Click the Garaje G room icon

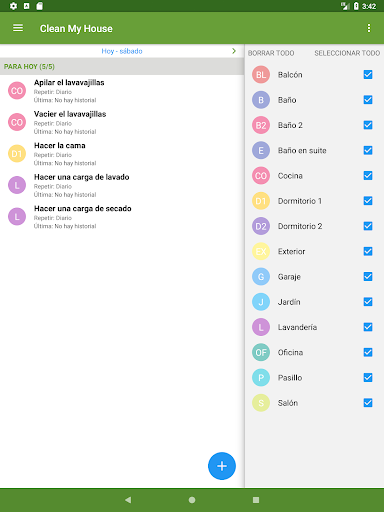tap(261, 277)
